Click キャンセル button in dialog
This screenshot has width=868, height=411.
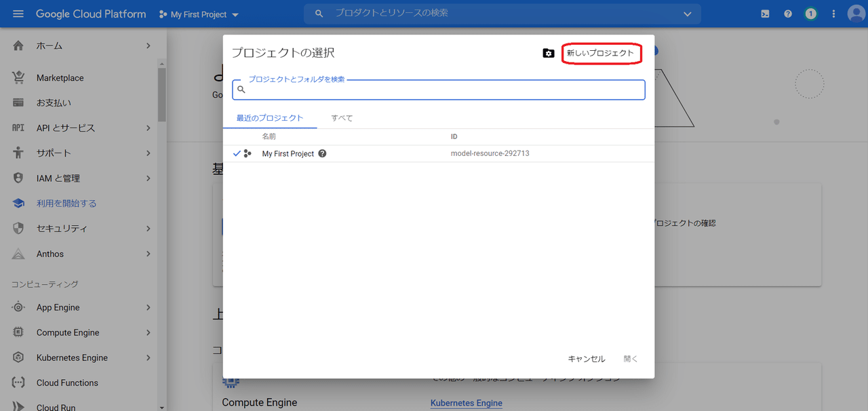(x=587, y=359)
